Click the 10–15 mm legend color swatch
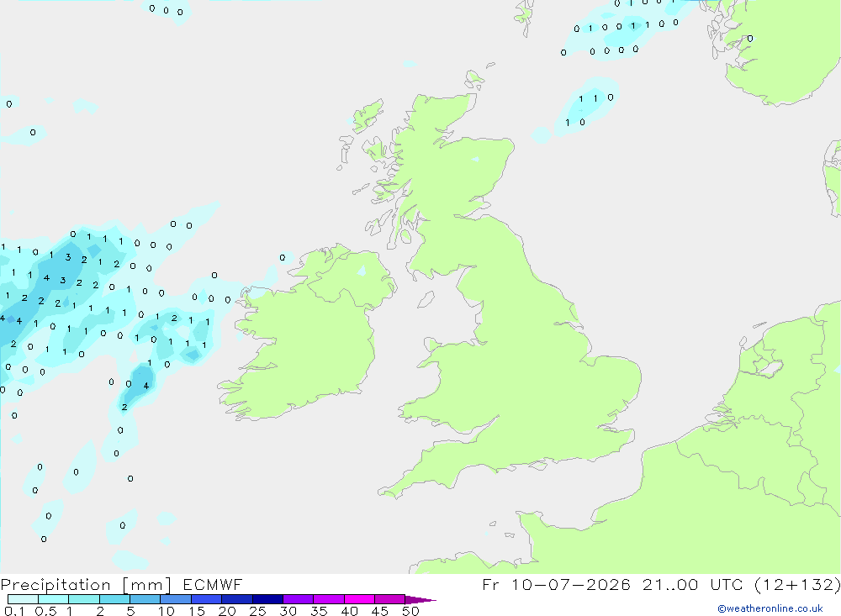Viewport: 841px width, 616px height. (176, 599)
